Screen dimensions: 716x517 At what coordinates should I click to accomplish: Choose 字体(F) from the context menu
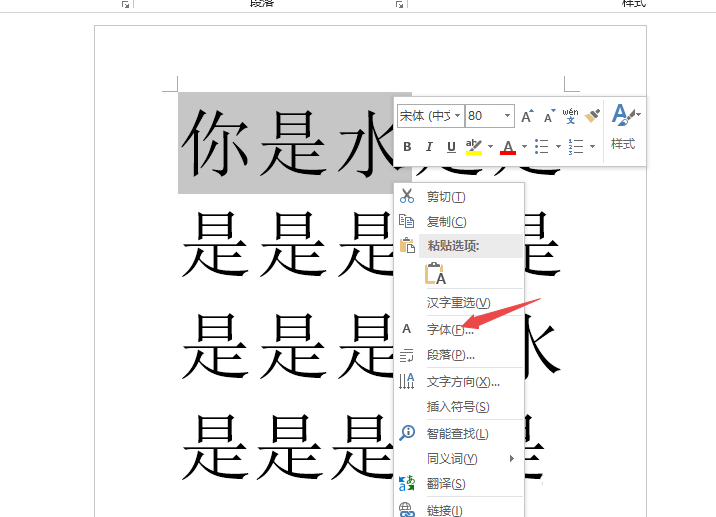tap(450, 329)
